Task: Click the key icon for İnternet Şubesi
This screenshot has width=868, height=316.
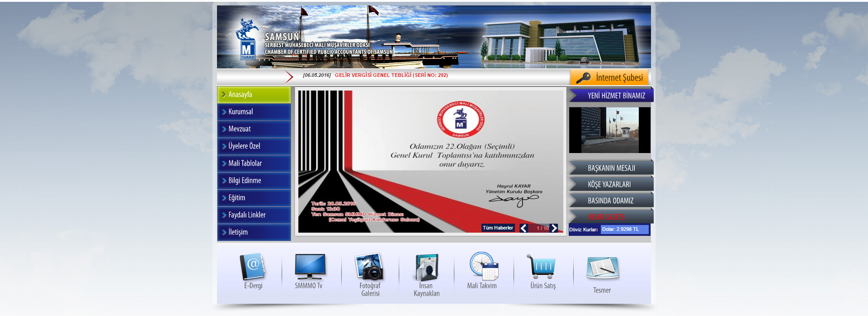Action: click(583, 78)
